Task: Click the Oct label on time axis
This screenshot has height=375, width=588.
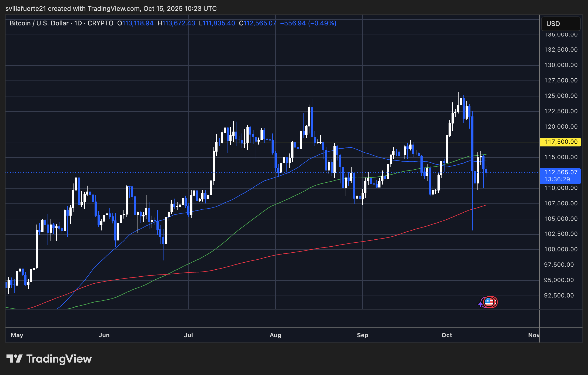Action: (447, 335)
